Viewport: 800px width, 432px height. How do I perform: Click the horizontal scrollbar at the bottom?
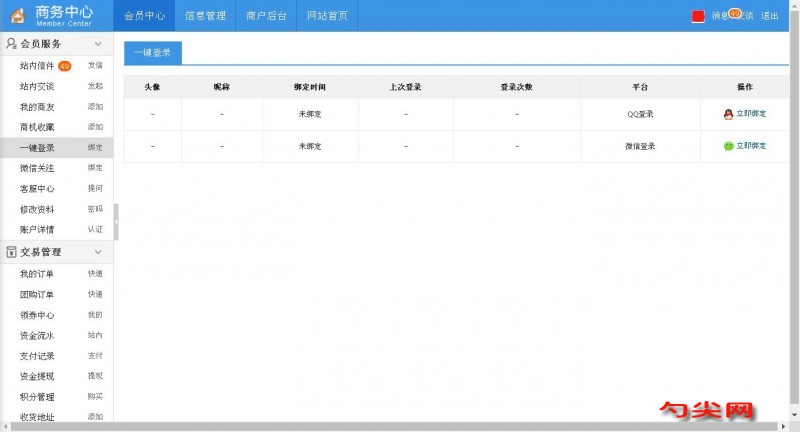pos(400,427)
